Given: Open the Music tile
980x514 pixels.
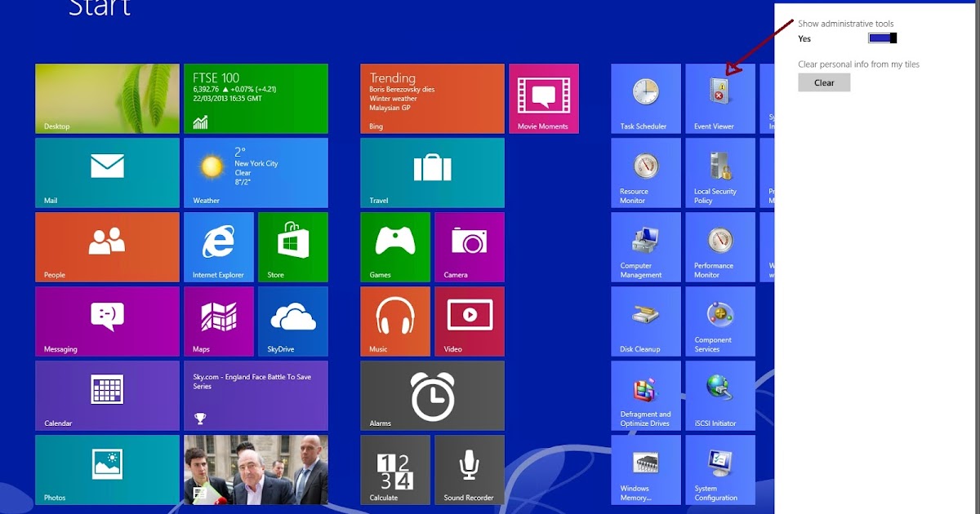Looking at the screenshot, I should point(395,321).
